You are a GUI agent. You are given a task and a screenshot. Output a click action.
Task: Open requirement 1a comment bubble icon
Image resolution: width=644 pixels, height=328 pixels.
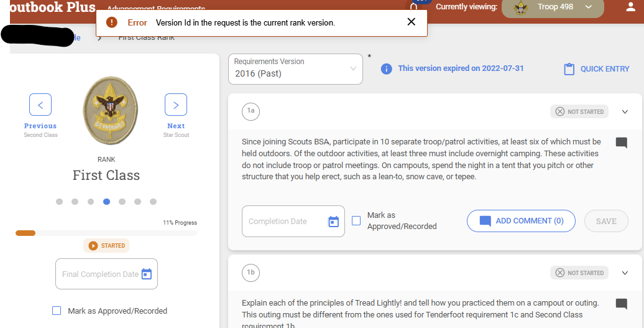tap(621, 143)
